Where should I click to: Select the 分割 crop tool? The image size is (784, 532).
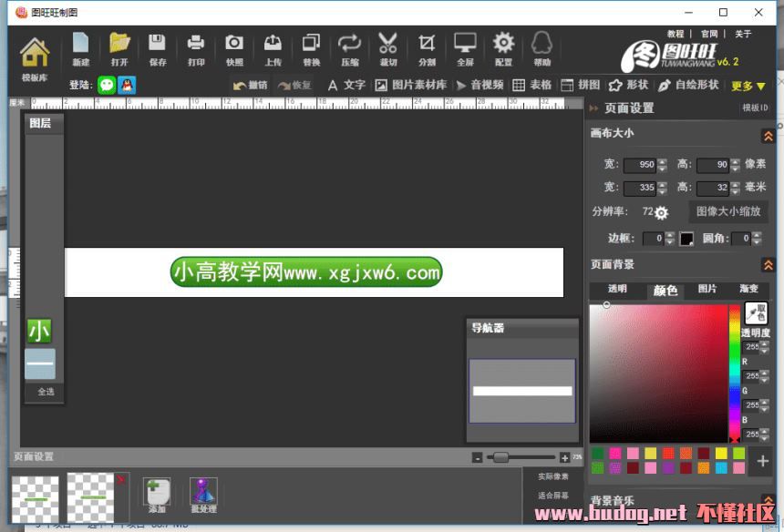coord(427,49)
